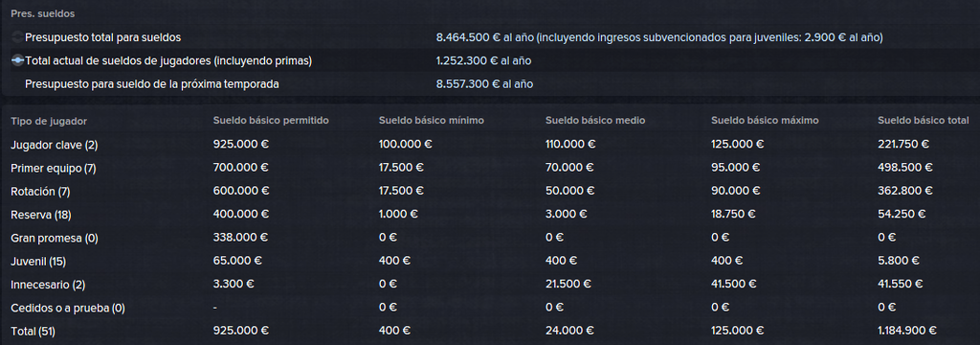
Task: Select the Total (51) summary row
Action: point(490,331)
